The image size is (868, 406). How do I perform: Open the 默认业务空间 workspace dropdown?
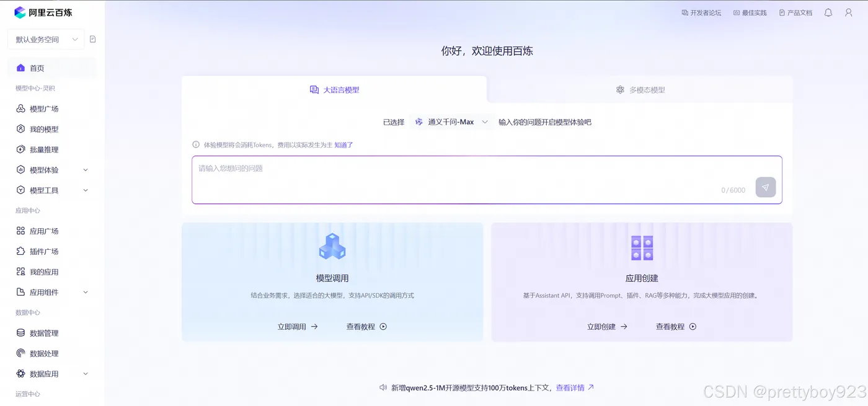46,39
